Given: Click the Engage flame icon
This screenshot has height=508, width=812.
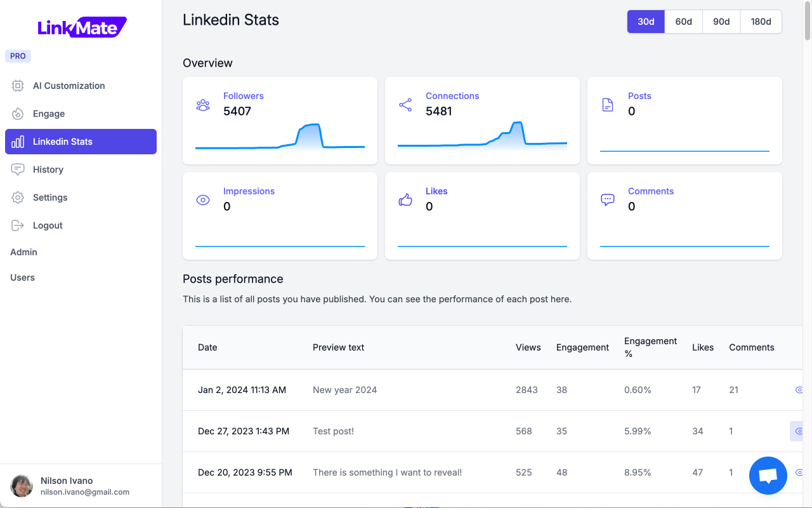Looking at the screenshot, I should coord(18,114).
